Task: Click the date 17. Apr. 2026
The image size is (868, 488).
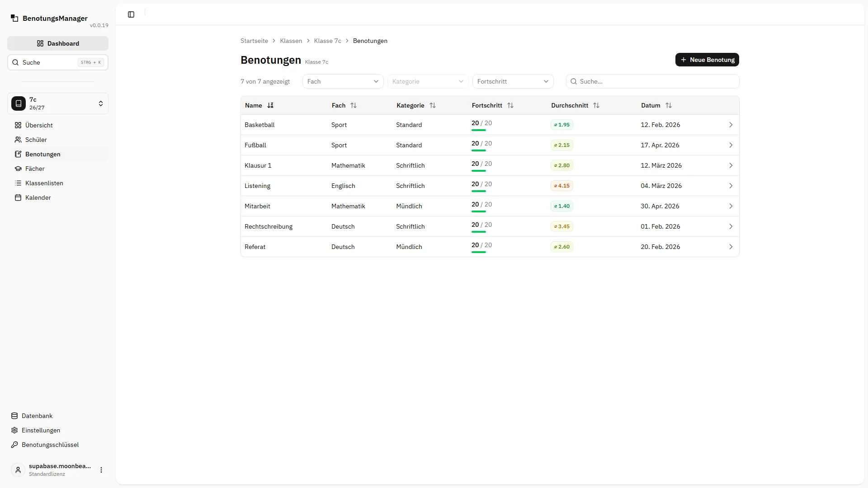Action: [x=660, y=145]
